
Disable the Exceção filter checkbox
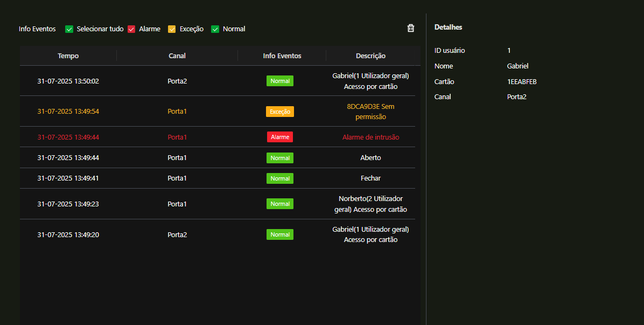tap(172, 29)
